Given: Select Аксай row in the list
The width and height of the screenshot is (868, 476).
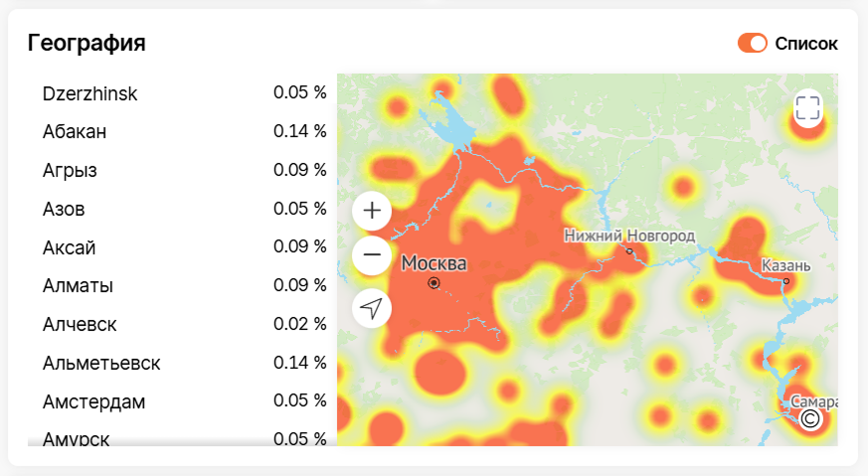Looking at the screenshot, I should 69,247.
